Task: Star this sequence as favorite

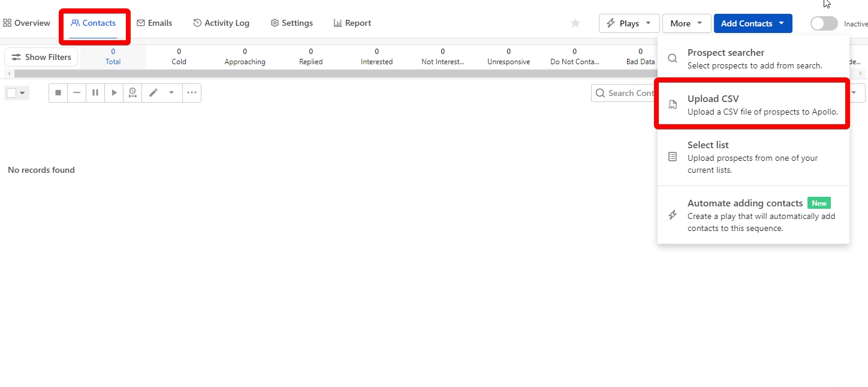Action: point(575,23)
